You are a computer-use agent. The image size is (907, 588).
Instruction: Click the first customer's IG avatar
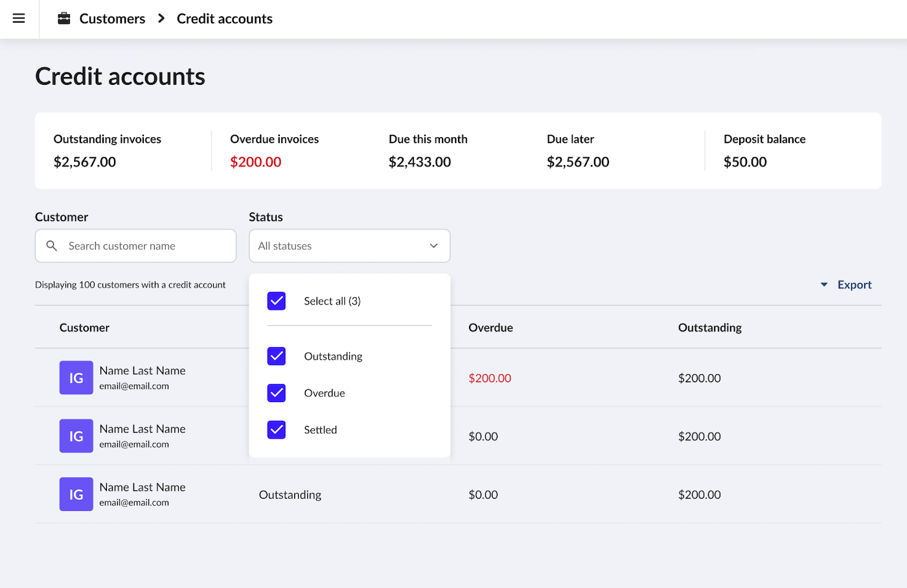pos(76,378)
